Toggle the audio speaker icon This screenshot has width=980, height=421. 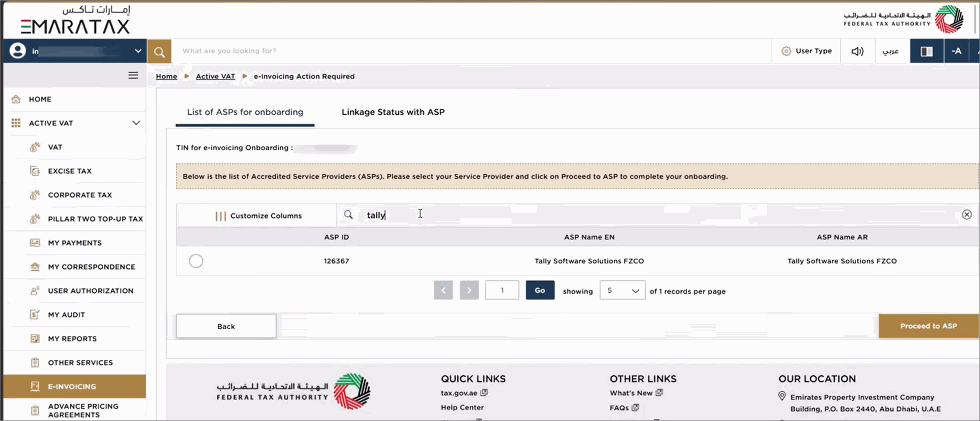tap(857, 51)
